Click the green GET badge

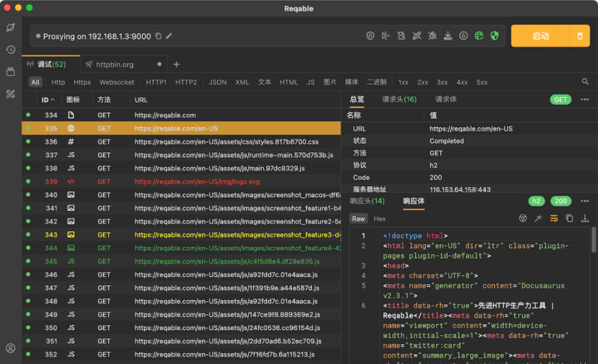pyautogui.click(x=561, y=99)
